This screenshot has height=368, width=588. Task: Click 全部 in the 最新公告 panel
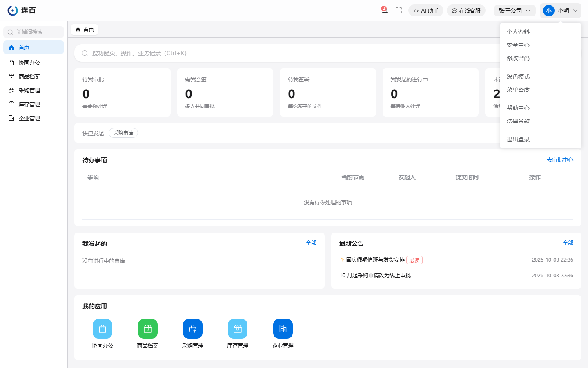(568, 243)
